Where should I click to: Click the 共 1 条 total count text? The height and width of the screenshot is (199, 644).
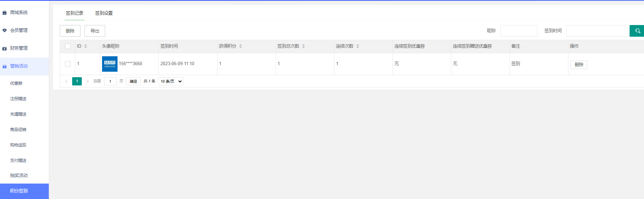149,81
